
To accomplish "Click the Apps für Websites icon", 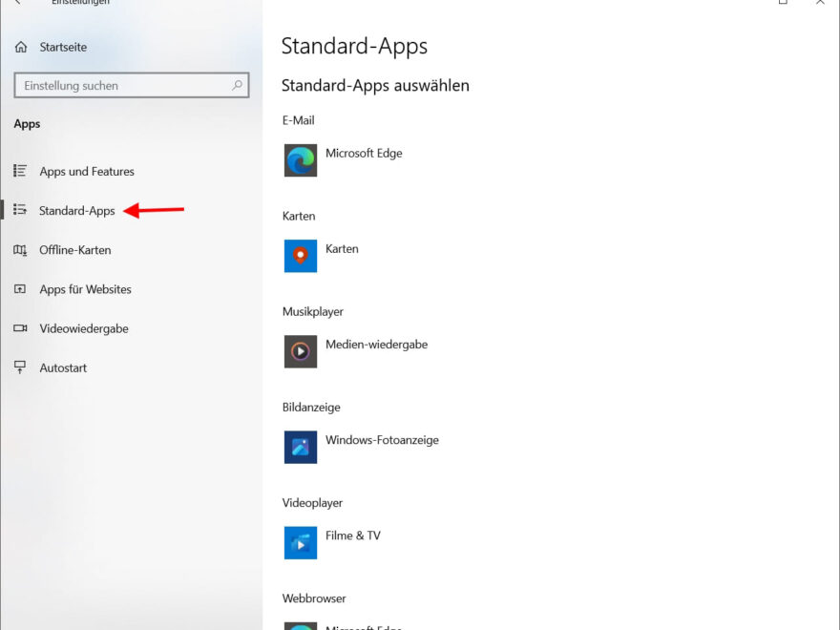I will [x=20, y=289].
